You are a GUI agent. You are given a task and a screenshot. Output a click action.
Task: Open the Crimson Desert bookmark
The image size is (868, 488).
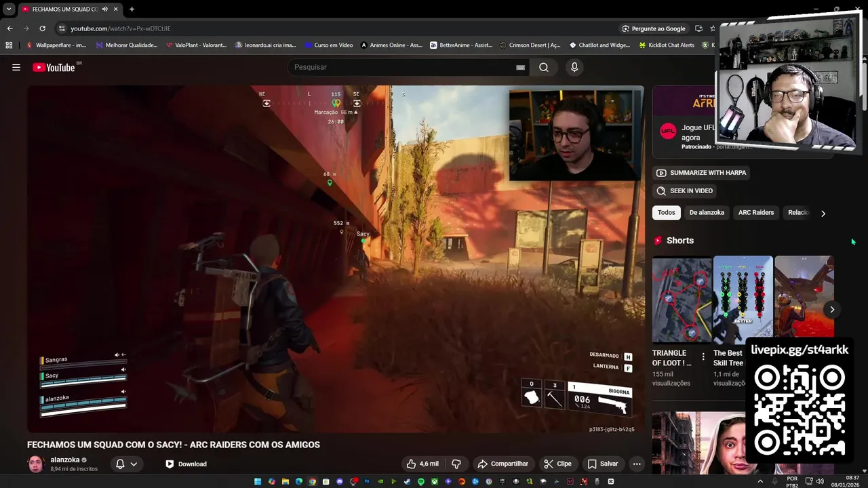pos(530,45)
